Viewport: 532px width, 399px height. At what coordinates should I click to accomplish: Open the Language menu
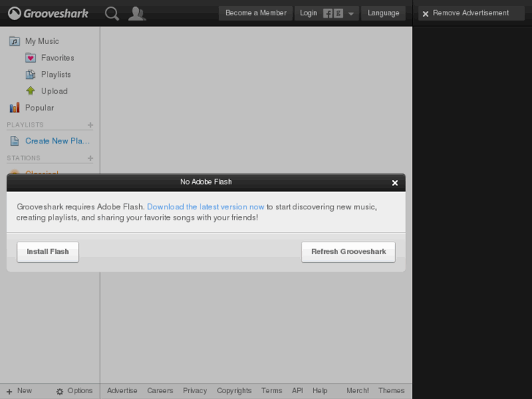pyautogui.click(x=383, y=13)
